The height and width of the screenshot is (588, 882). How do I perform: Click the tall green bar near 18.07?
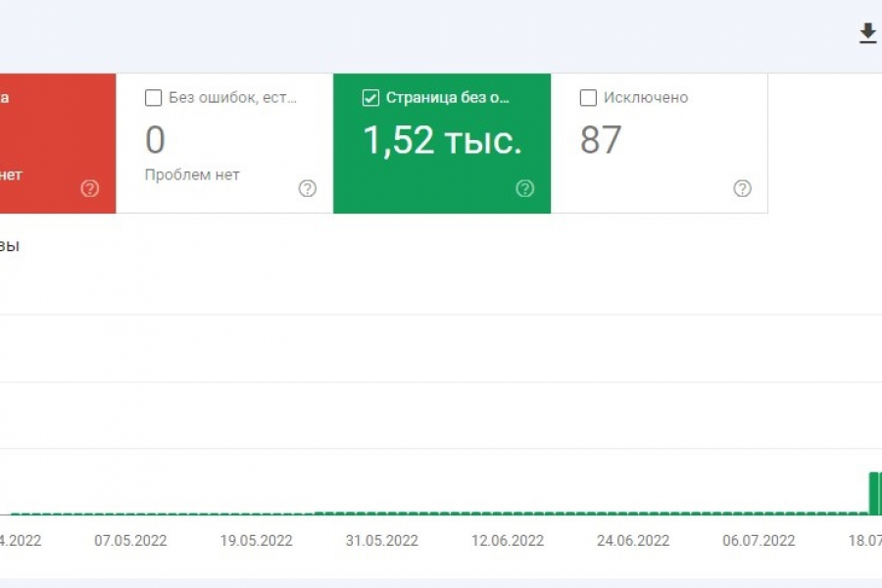tap(875, 493)
